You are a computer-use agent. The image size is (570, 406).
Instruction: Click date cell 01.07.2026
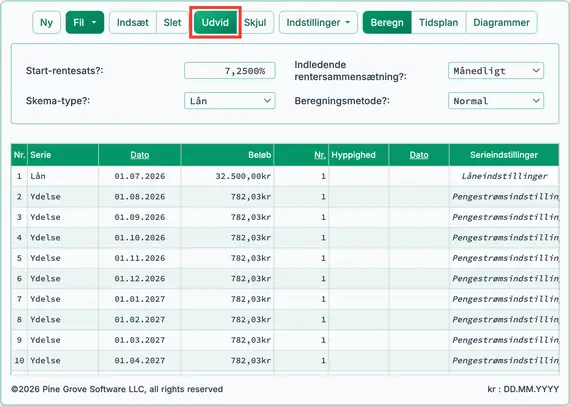[140, 176]
